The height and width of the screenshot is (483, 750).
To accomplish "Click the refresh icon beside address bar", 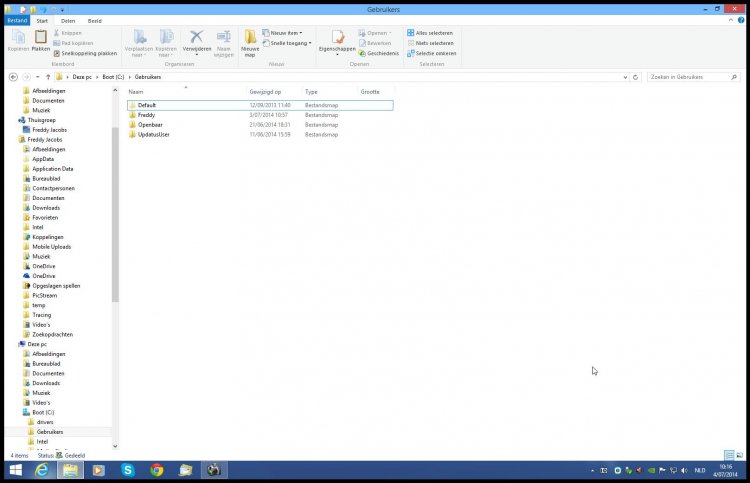I will tap(636, 77).
